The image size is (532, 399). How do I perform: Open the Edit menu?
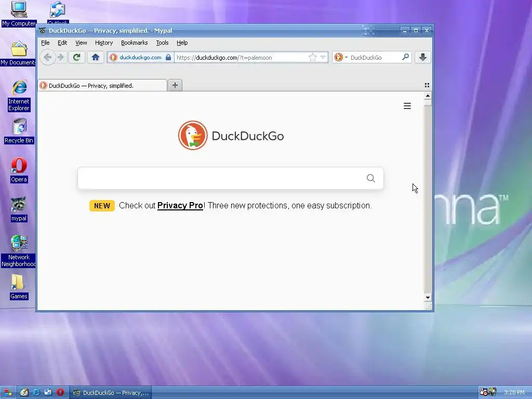(x=62, y=43)
